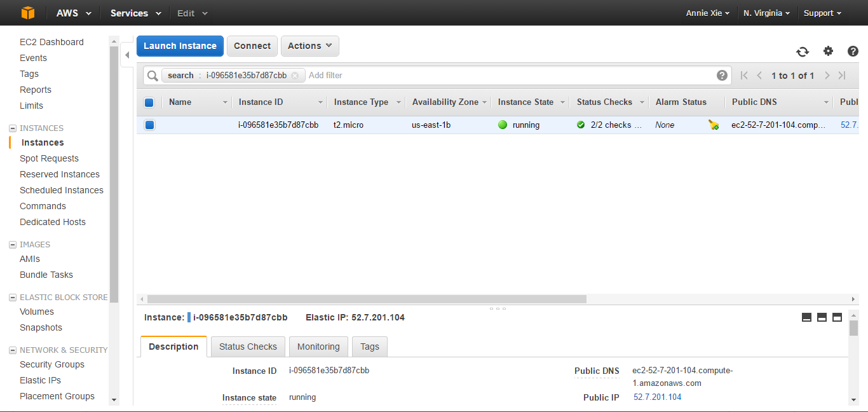Collapse the INSTANCES sidebar section
Viewport: 868px width, 412px height.
coord(13,128)
